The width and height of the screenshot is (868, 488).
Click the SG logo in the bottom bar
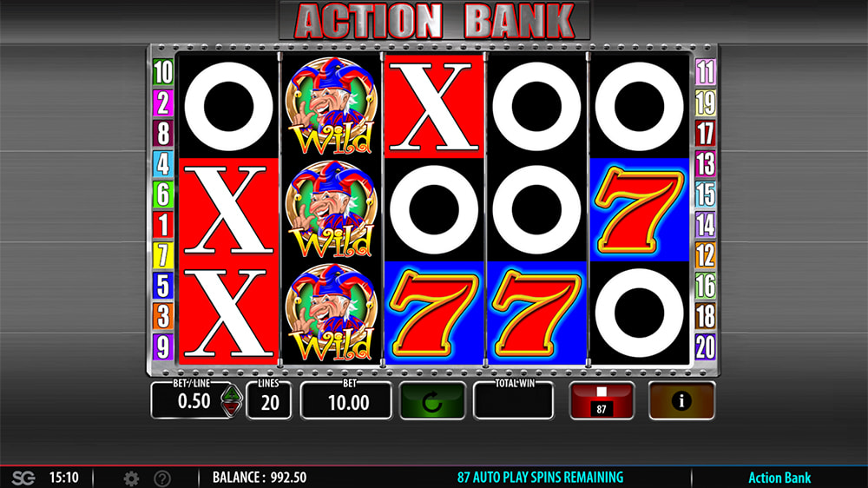point(23,478)
